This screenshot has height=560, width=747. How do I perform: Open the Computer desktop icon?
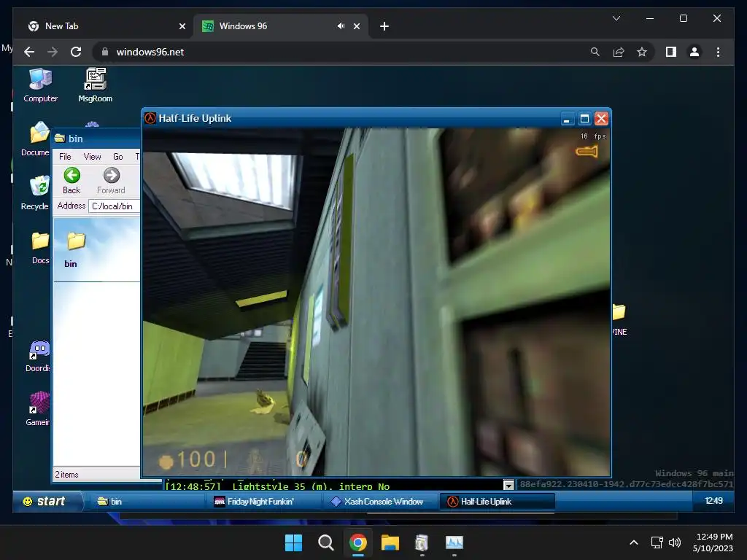coord(40,85)
